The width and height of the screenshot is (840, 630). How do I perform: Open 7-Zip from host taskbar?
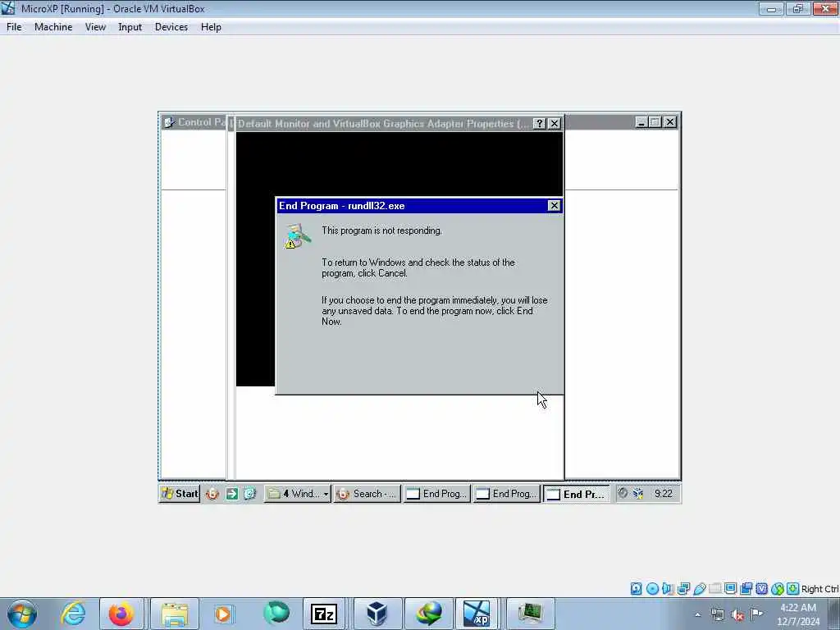(323, 614)
